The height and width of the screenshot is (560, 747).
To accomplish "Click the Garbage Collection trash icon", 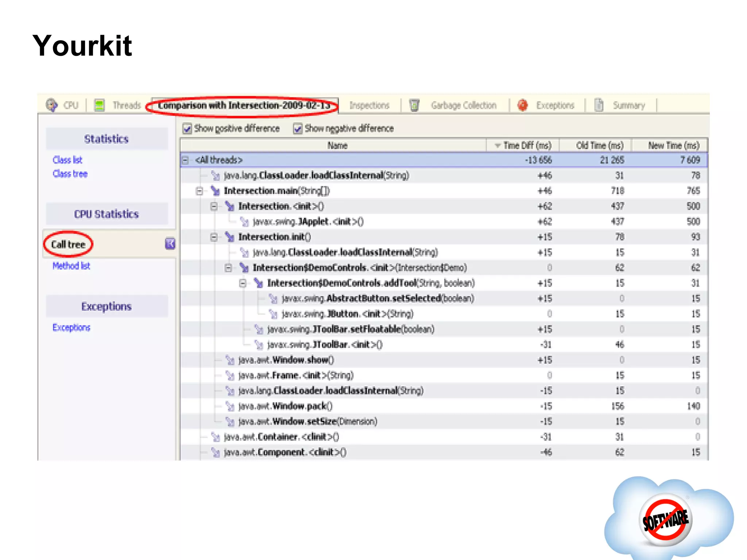I will click(x=414, y=105).
